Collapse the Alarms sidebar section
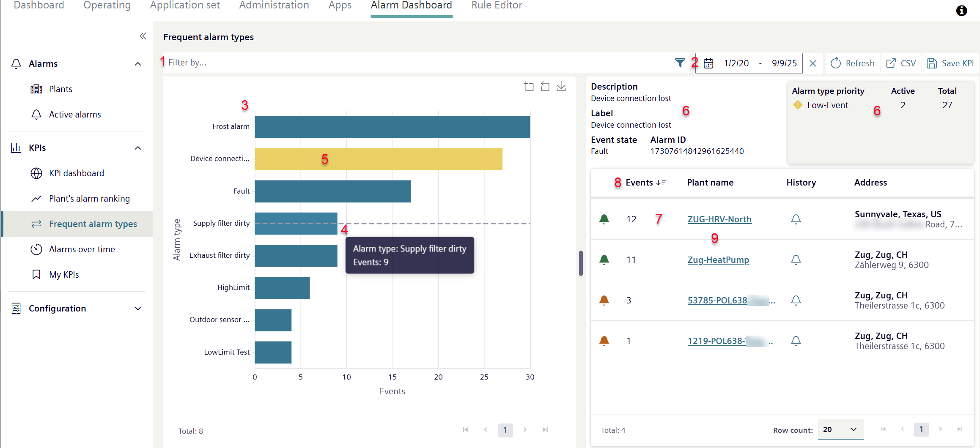Screen dimensions: 980x448 point(138,64)
